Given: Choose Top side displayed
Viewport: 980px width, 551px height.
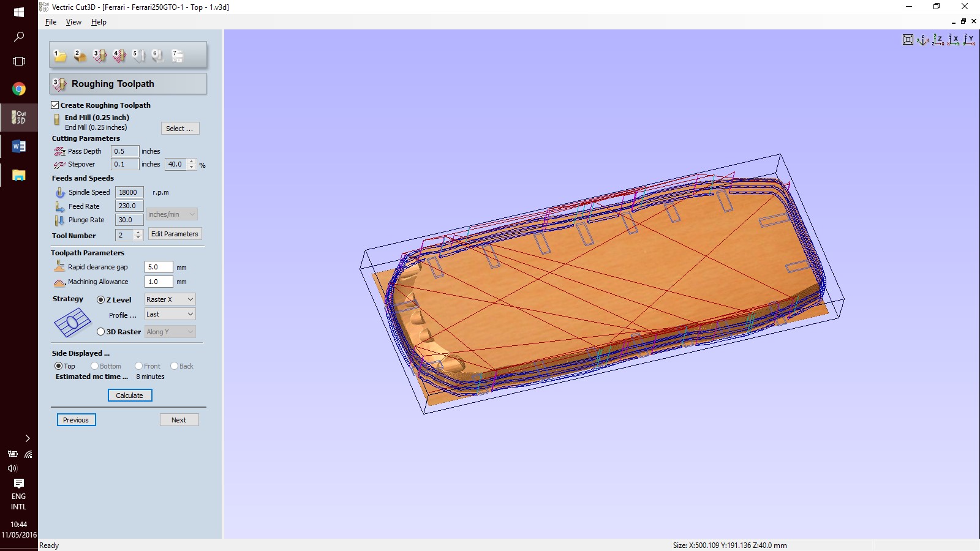Looking at the screenshot, I should (59, 366).
